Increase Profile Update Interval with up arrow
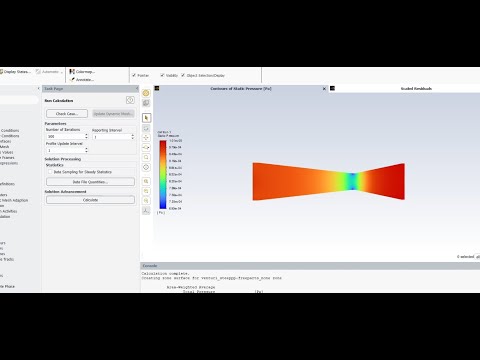This screenshot has height=360, width=480. (86, 149)
